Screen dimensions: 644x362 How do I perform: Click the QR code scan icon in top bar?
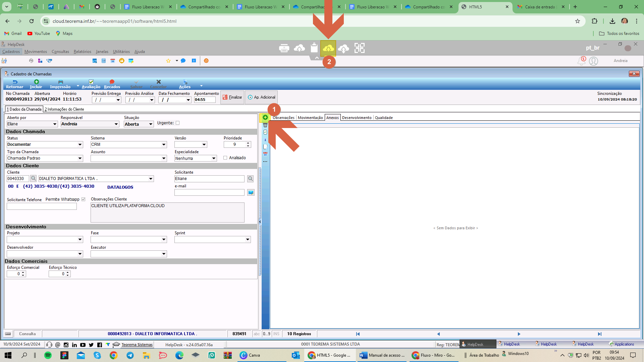(359, 48)
